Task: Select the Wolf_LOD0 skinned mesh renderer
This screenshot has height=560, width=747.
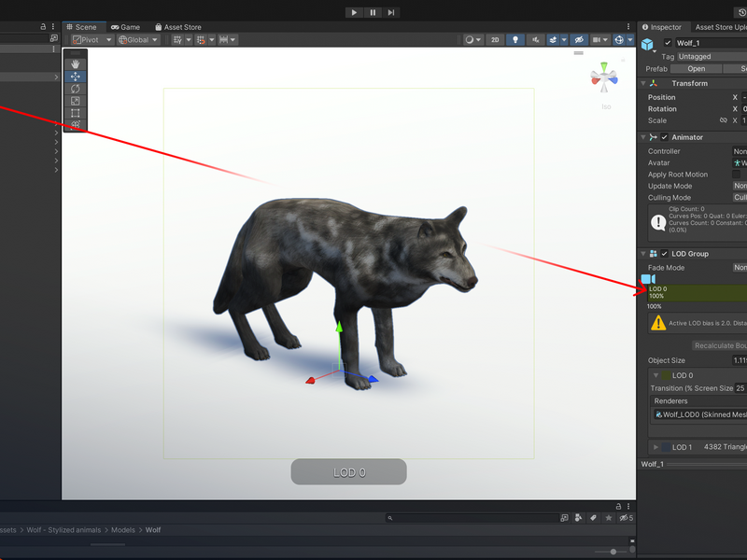Action: (x=699, y=414)
